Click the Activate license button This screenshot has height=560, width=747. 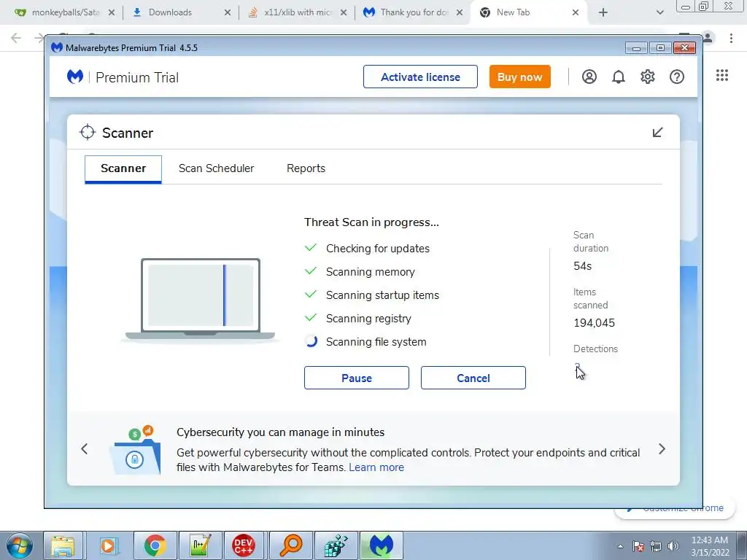[x=420, y=77]
